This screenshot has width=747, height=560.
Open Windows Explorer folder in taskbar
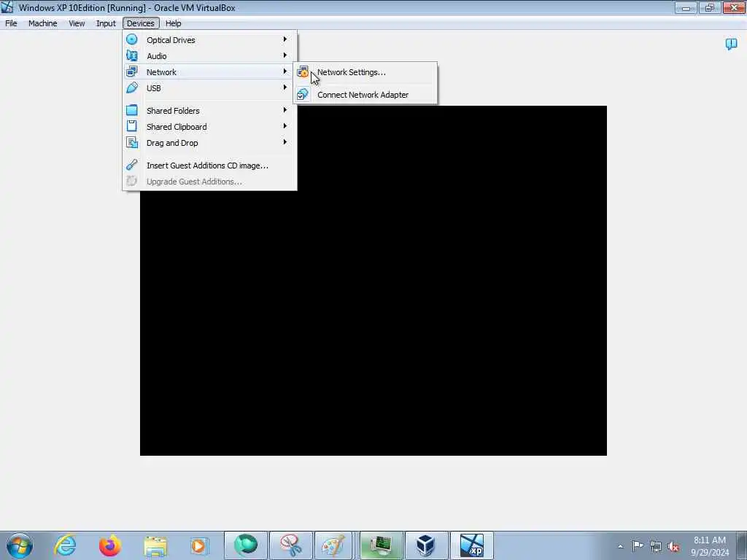[155, 545]
